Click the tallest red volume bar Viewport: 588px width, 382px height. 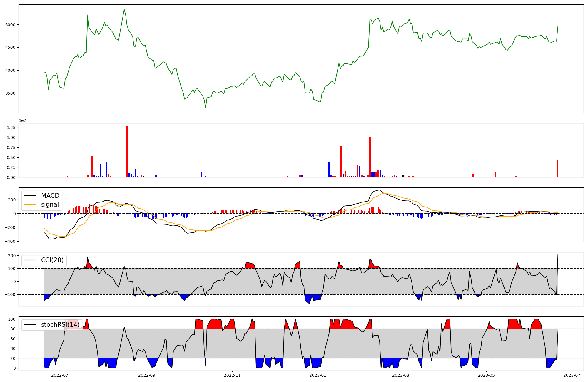[127, 152]
